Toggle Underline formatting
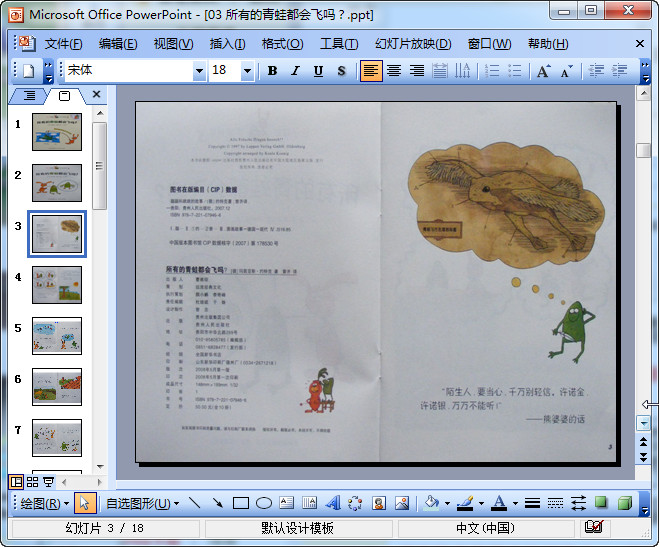The height and width of the screenshot is (547, 659). click(x=318, y=71)
